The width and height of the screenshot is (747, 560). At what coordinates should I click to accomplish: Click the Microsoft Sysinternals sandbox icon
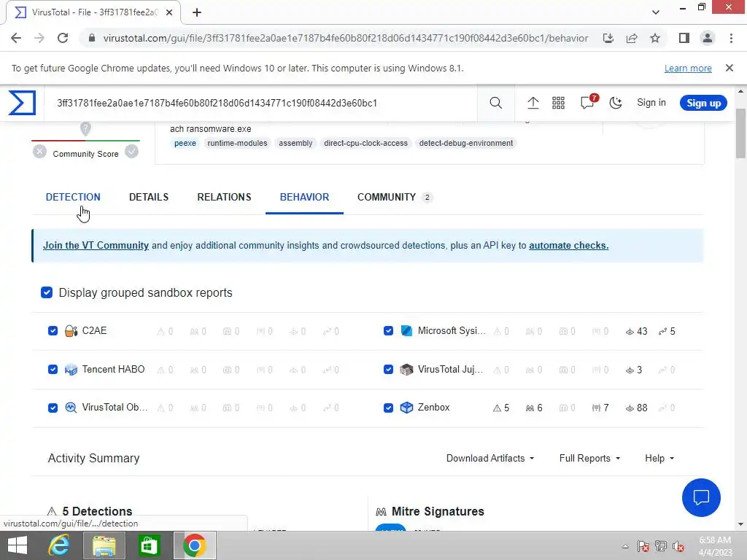click(406, 331)
